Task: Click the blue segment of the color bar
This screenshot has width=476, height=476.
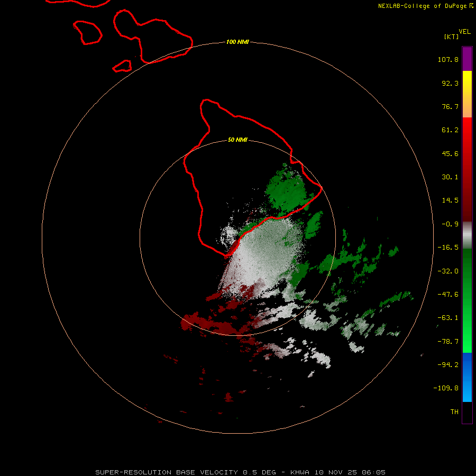Action: point(467,377)
